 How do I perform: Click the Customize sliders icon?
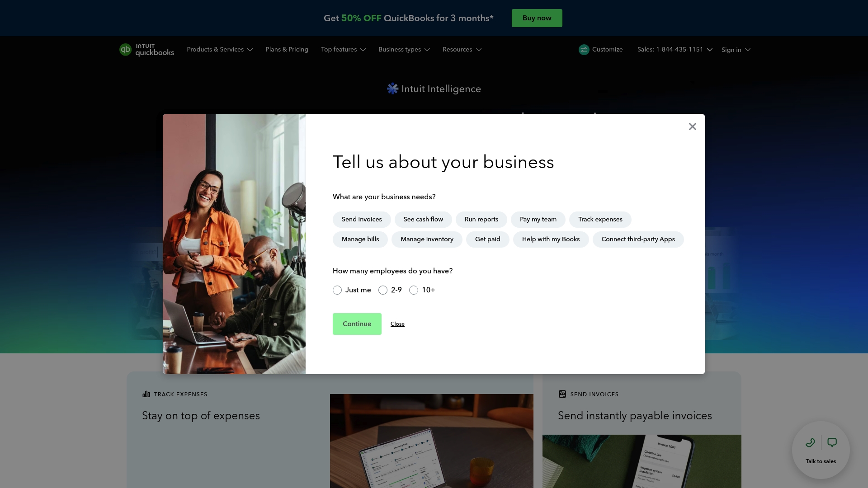(x=584, y=50)
